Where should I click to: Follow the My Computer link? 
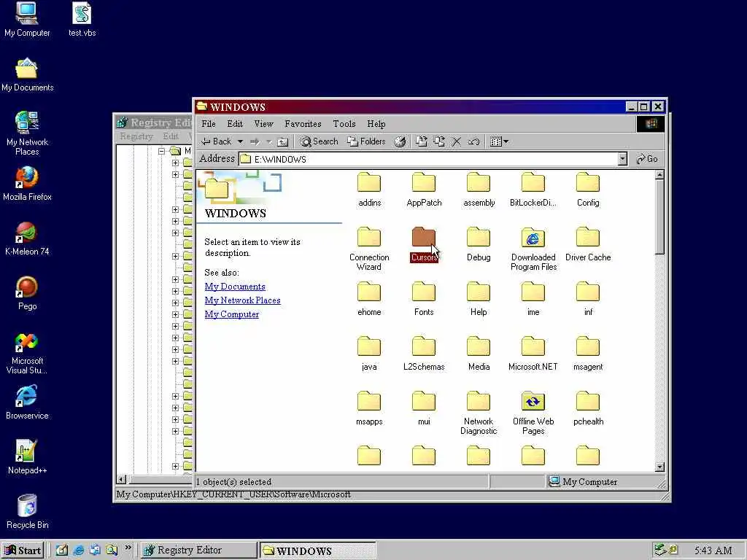231,314
